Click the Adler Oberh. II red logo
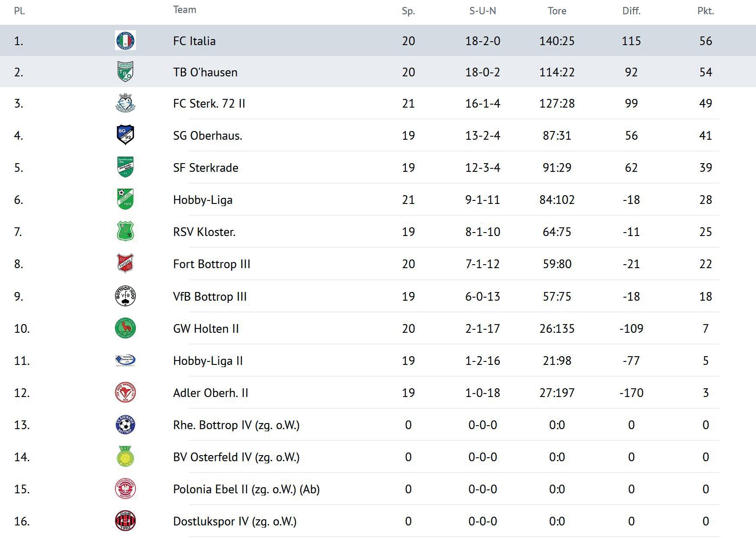This screenshot has width=756, height=538. pyautogui.click(x=125, y=392)
